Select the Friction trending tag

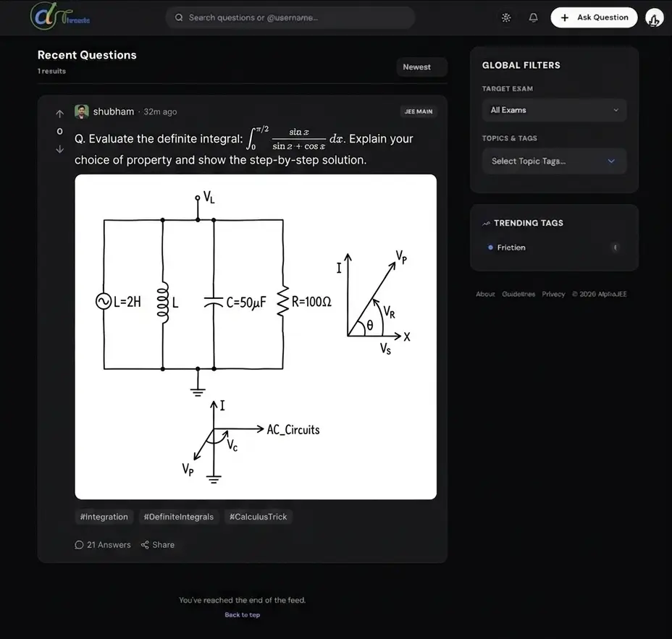(x=511, y=247)
